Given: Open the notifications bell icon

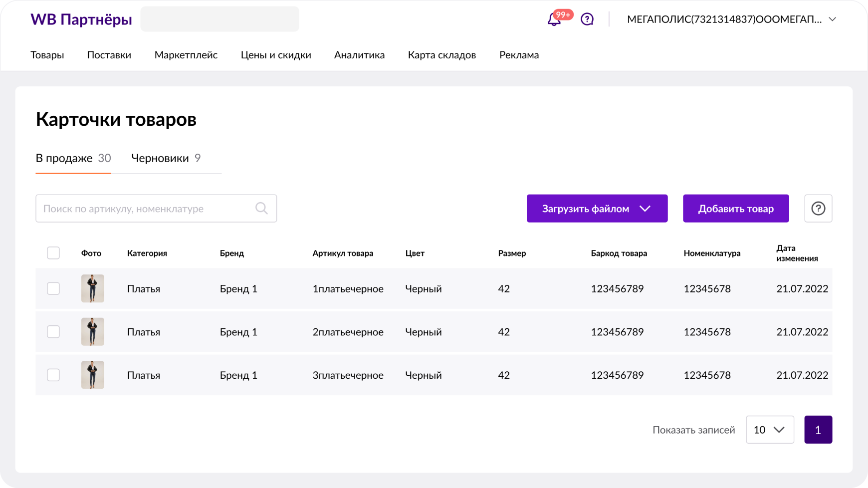Looking at the screenshot, I should (554, 19).
